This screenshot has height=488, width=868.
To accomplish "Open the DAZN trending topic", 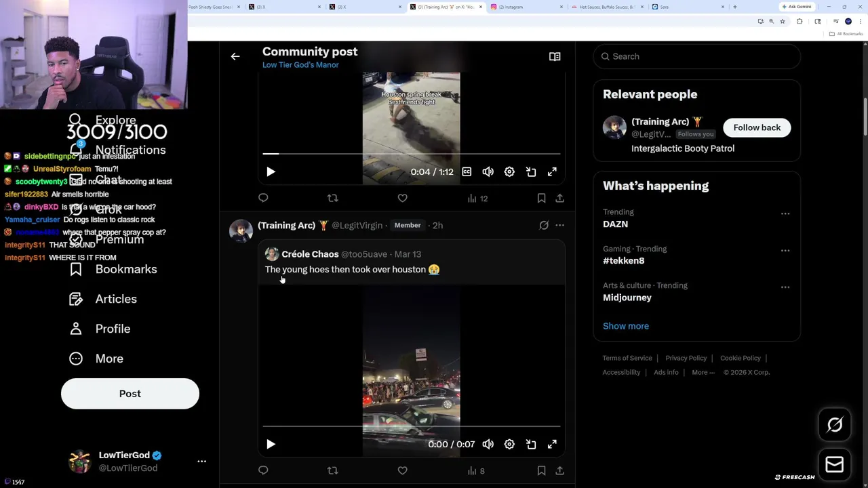I will pos(615,224).
